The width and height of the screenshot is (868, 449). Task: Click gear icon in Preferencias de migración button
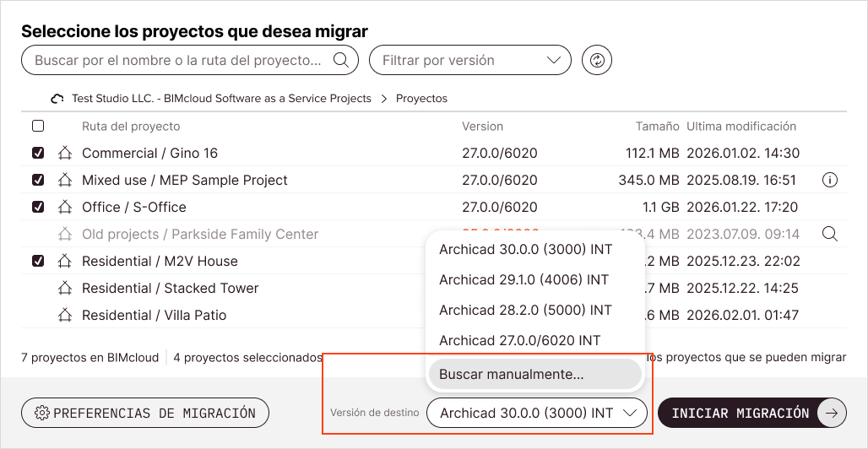pos(41,413)
